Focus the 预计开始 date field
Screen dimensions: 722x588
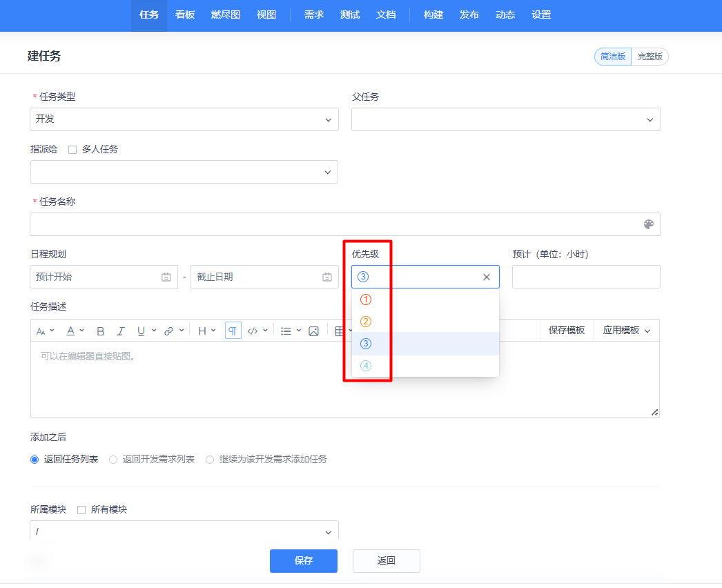click(104, 277)
